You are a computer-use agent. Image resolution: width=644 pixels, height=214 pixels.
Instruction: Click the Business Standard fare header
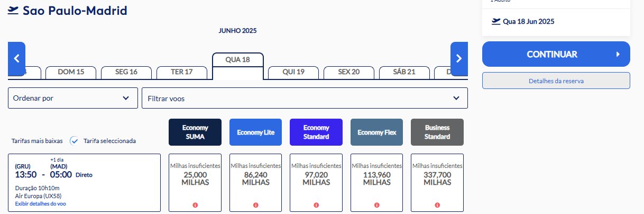(437, 132)
